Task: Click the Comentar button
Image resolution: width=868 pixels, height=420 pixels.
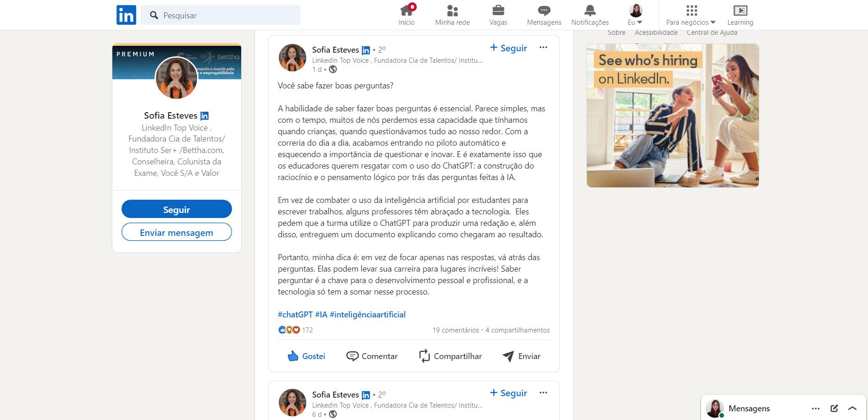Action: (x=372, y=356)
